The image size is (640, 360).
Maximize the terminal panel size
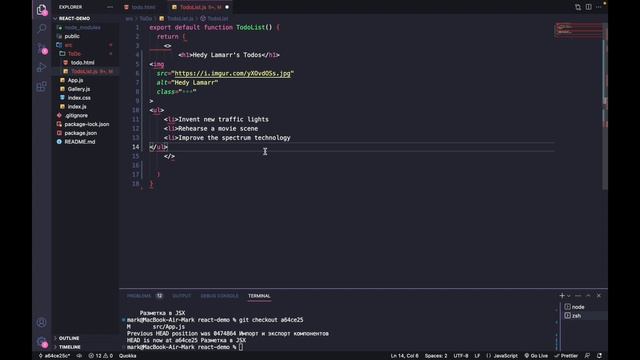pos(588,296)
